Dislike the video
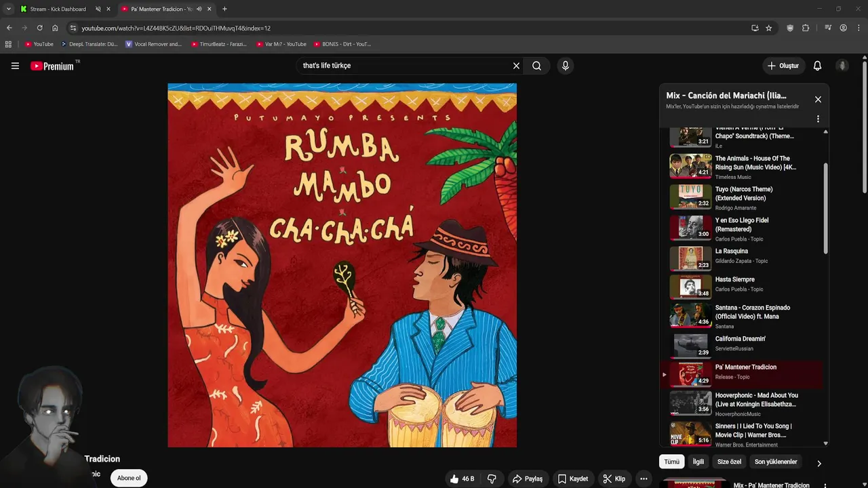 coord(492,479)
